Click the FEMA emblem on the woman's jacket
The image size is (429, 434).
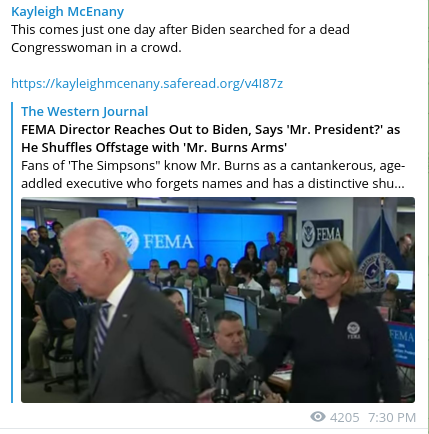click(353, 330)
